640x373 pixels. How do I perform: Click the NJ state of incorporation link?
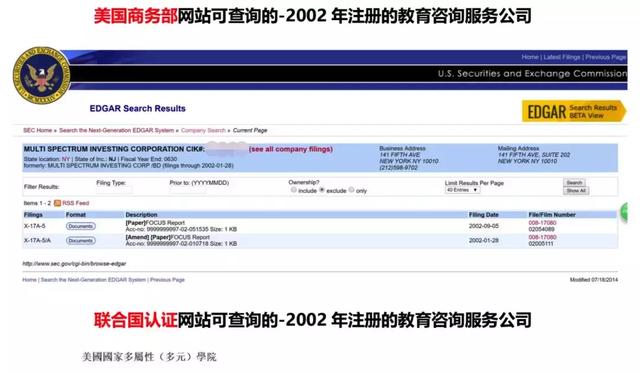pos(112,159)
